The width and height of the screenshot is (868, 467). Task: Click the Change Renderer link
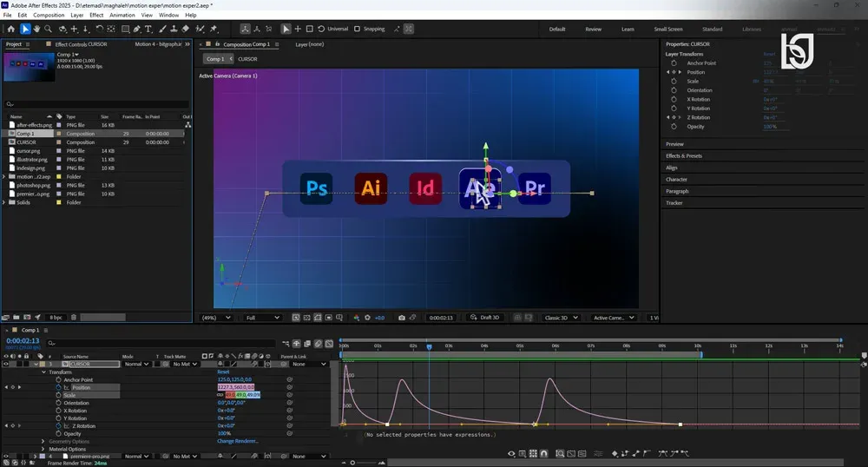(x=238, y=442)
